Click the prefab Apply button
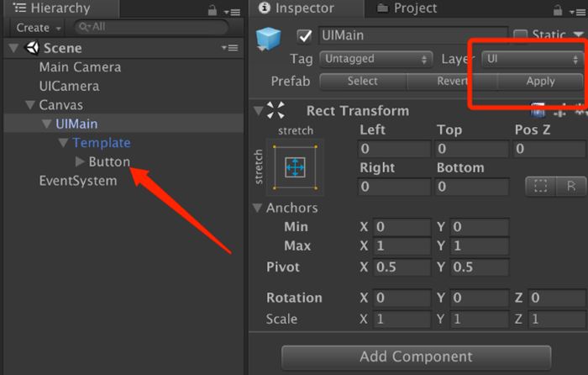Screen dimensions: 588x375 click(540, 82)
